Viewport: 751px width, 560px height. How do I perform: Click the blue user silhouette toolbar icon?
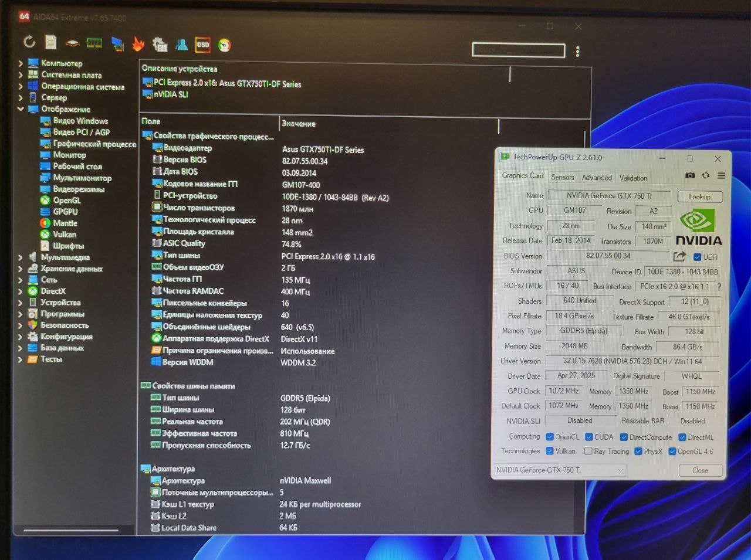click(181, 44)
